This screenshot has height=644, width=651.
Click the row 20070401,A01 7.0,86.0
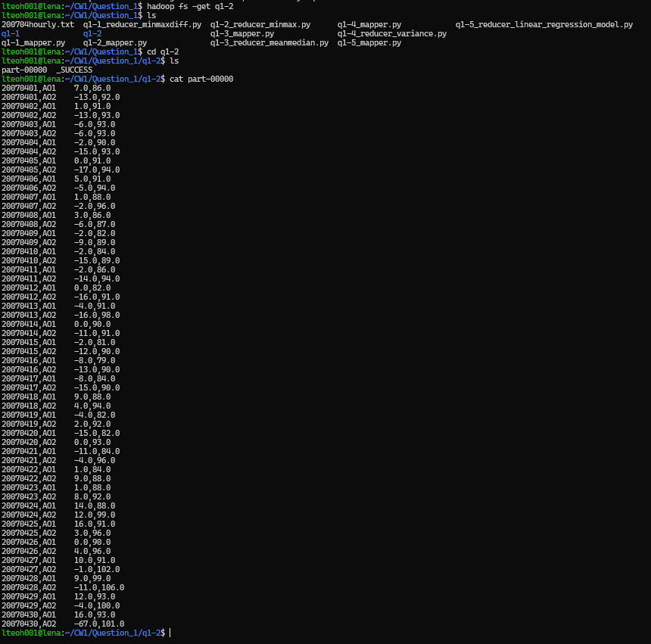coord(56,88)
